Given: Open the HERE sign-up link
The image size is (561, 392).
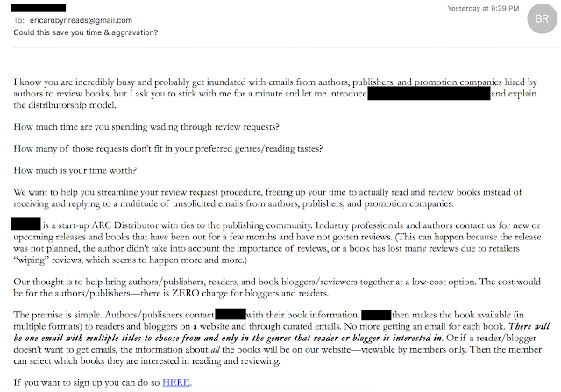Looking at the screenshot, I should 175,382.
